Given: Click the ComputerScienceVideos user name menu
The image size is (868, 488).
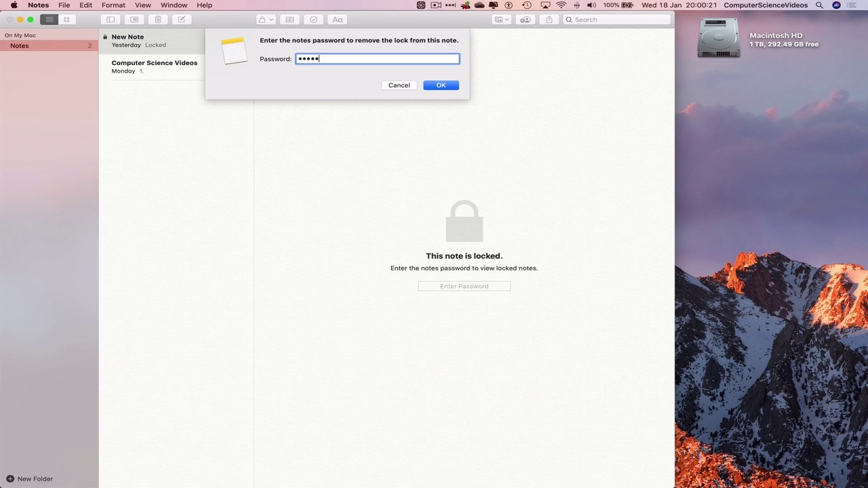Looking at the screenshot, I should pos(766,5).
